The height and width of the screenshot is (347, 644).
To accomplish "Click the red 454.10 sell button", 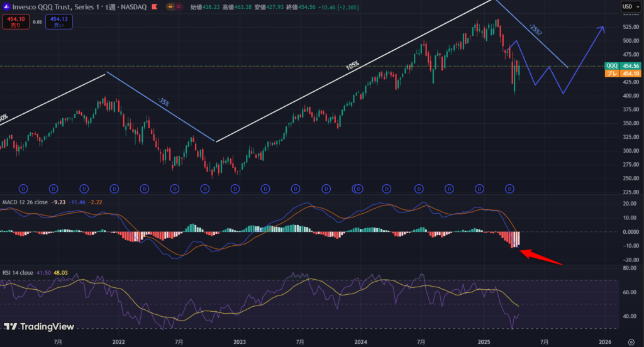I will pos(16,22).
